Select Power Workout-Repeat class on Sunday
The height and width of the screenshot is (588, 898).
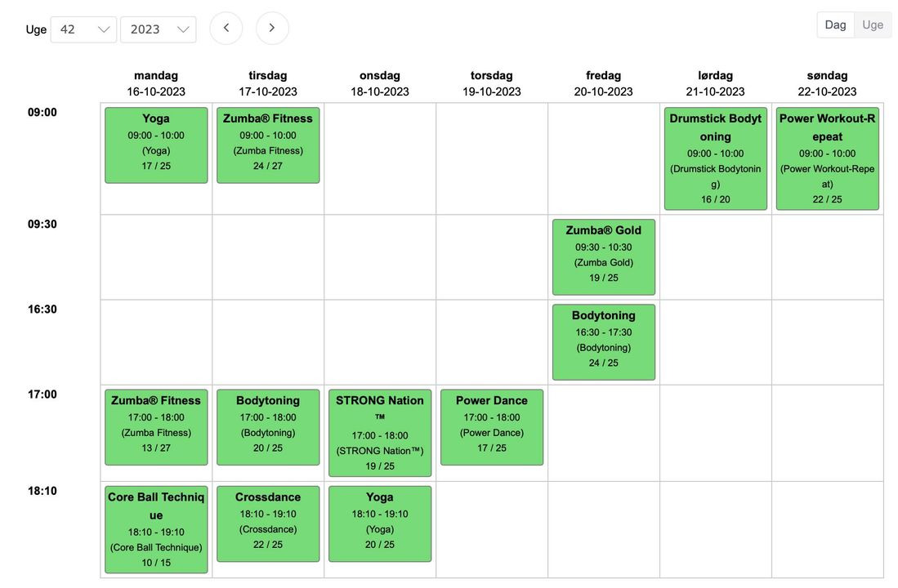pos(827,158)
